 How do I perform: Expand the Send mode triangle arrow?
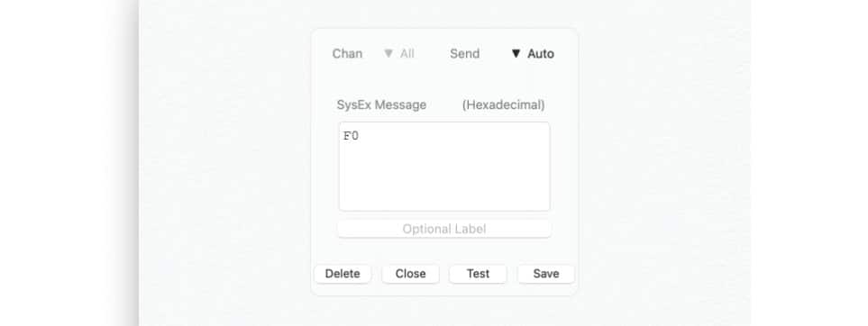pos(516,54)
